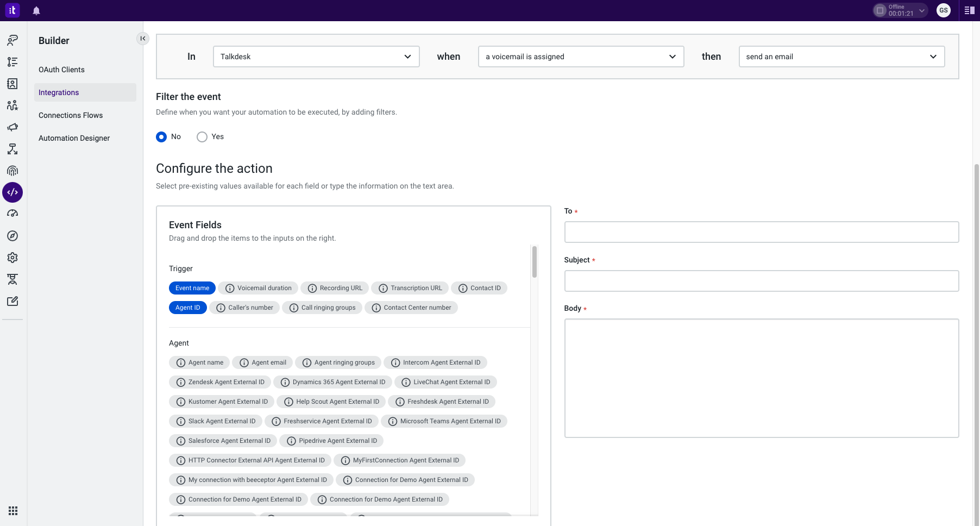Open the edit note sidebar icon
980x526 pixels.
point(12,301)
